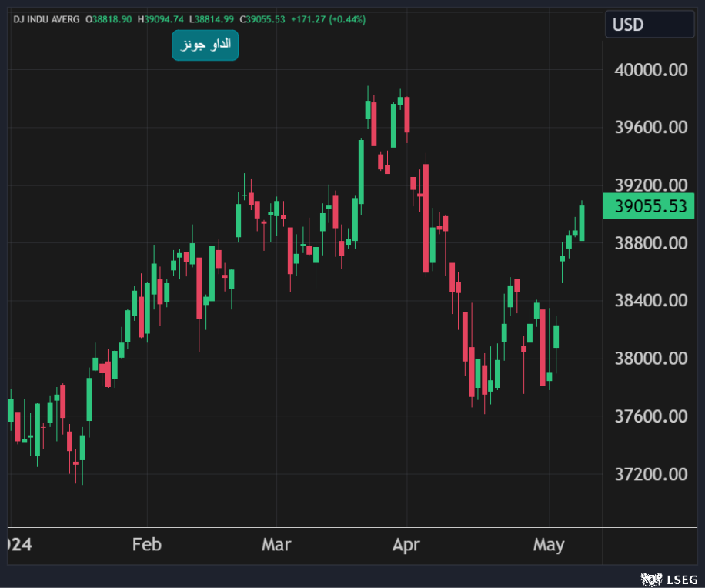Select the Arabic Dow Jones label badge
The height and width of the screenshot is (588, 705).
point(205,45)
